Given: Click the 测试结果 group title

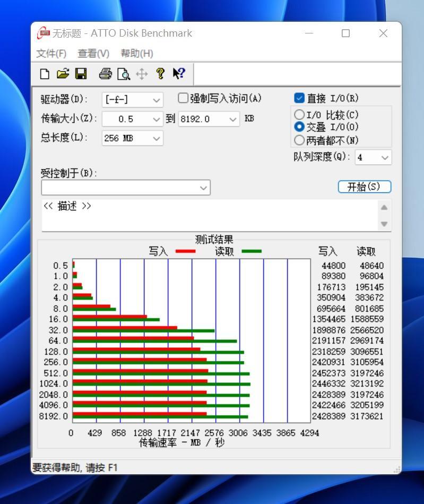Looking at the screenshot, I should pyautogui.click(x=214, y=240).
